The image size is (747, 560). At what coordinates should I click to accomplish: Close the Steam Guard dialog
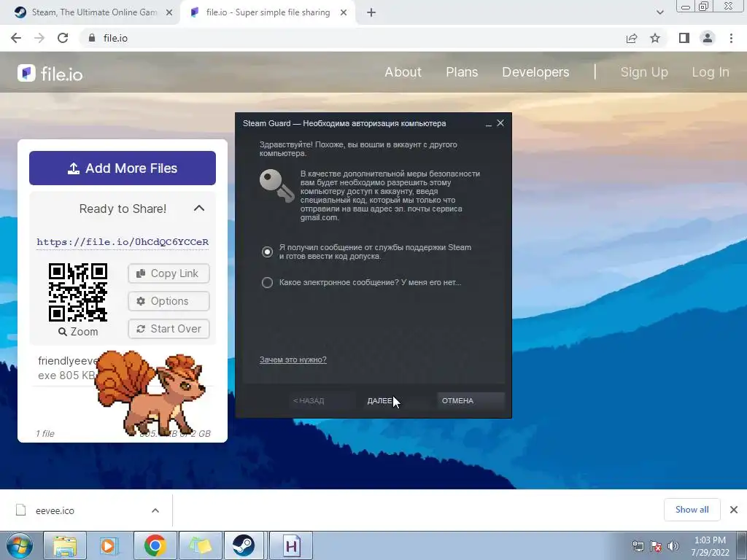click(x=500, y=122)
